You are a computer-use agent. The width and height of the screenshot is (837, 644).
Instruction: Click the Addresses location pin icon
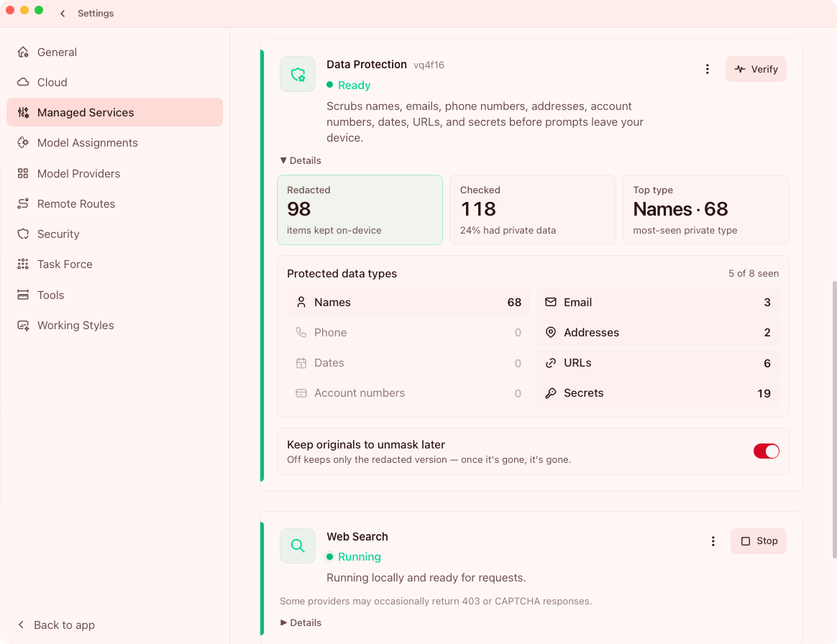point(550,332)
